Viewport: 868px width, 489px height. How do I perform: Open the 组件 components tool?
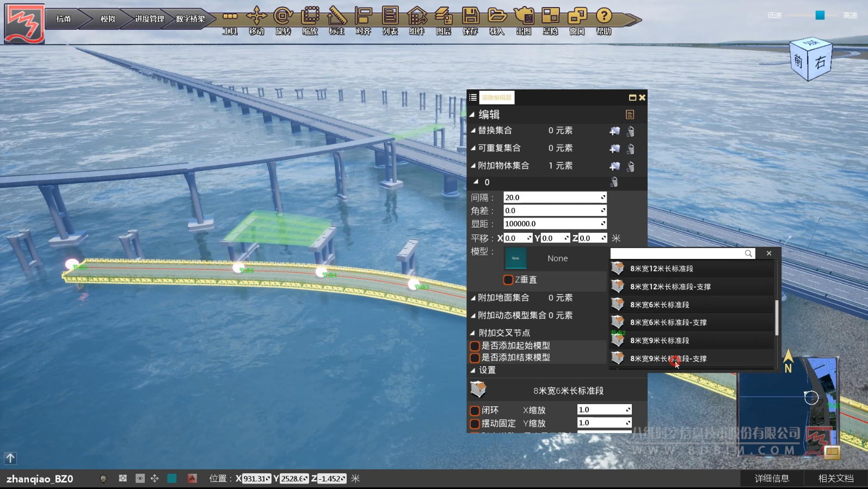point(417,21)
